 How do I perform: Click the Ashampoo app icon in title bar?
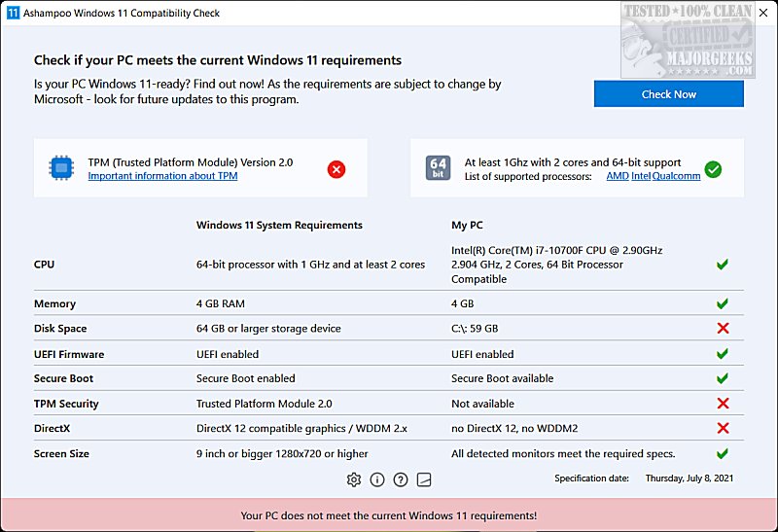click(14, 13)
